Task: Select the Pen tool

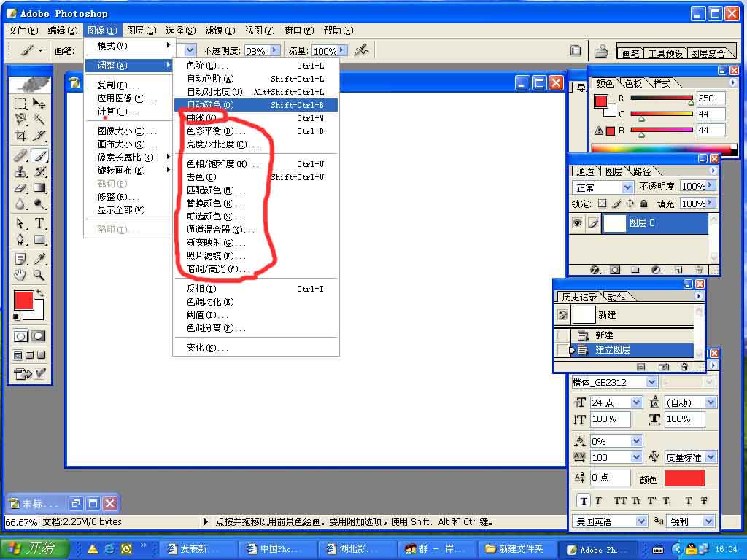Action: click(20, 239)
